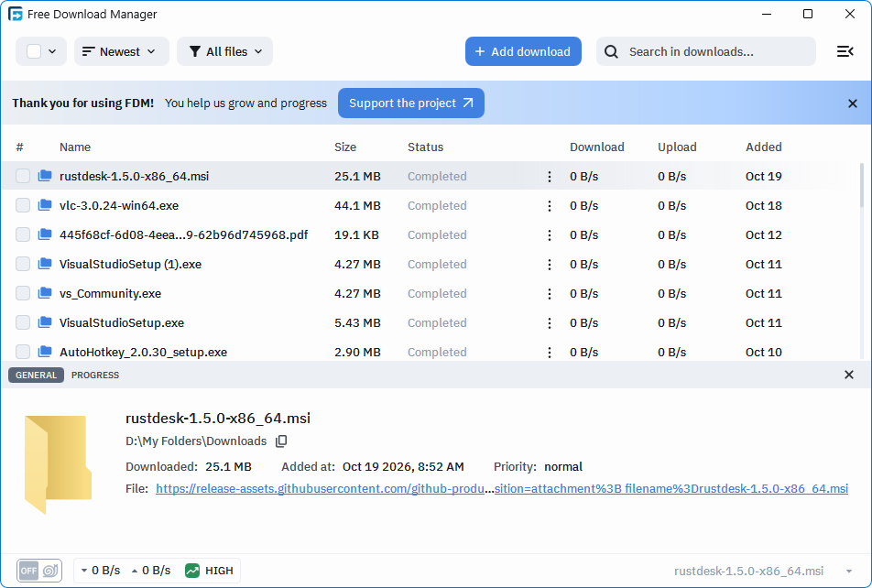Open three-dot menu for vs_Community.exe
872x588 pixels.
[x=550, y=294]
